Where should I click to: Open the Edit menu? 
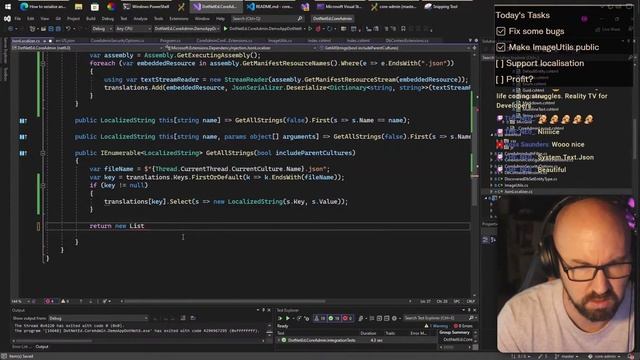tap(31, 18)
